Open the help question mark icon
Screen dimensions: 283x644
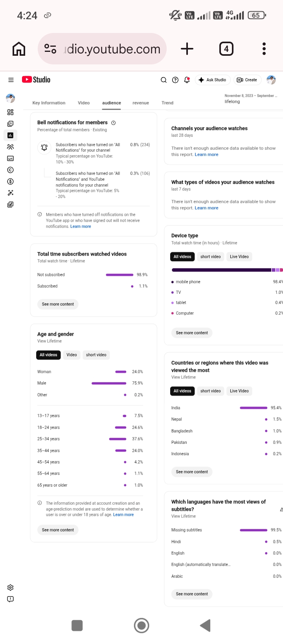coord(175,80)
